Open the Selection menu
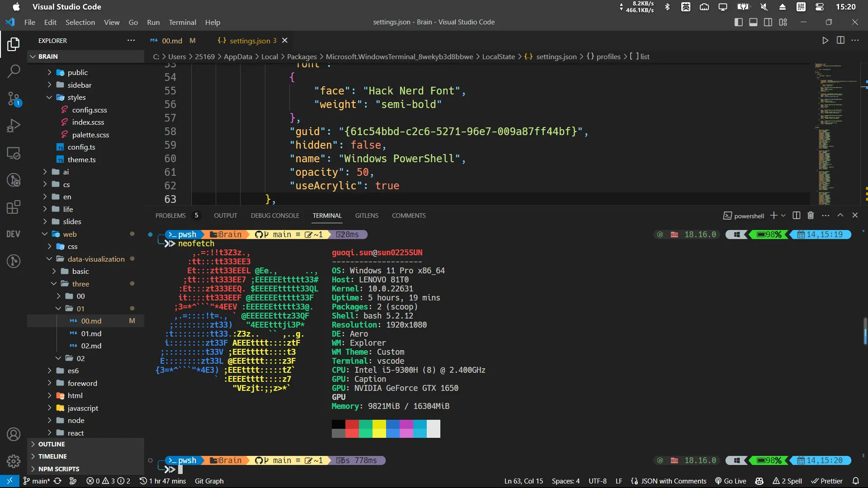 coord(80,22)
